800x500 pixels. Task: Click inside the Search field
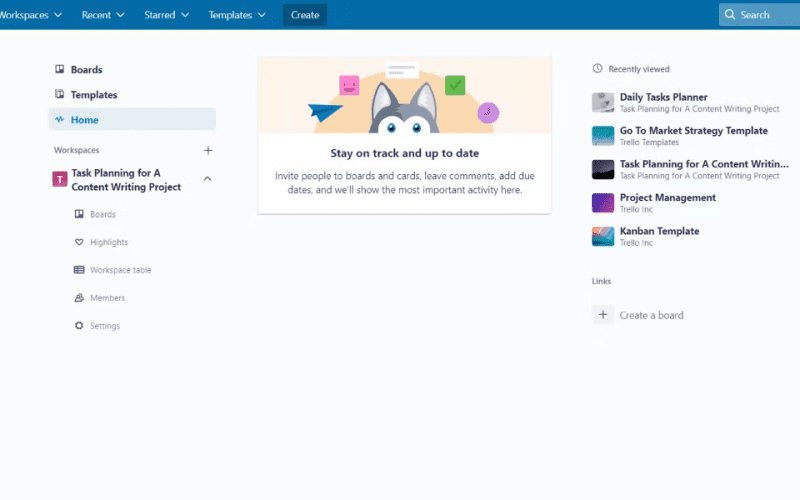pyautogui.click(x=760, y=14)
